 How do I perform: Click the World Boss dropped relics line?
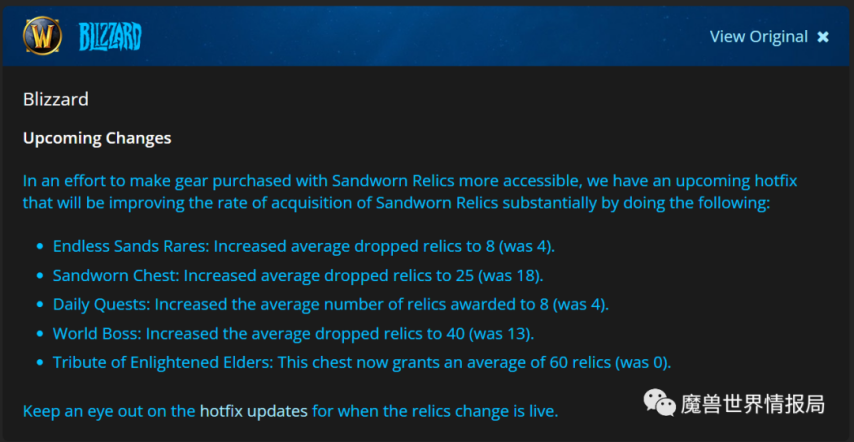click(x=294, y=333)
